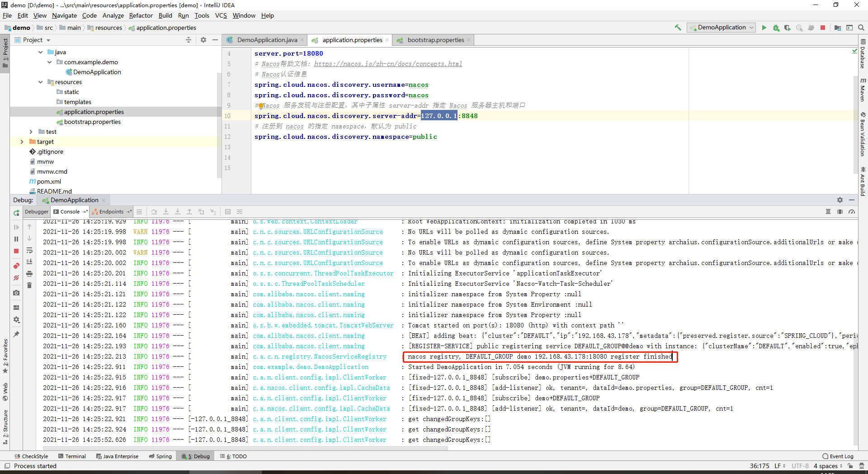
Task: Print console output
Action: [x=29, y=274]
